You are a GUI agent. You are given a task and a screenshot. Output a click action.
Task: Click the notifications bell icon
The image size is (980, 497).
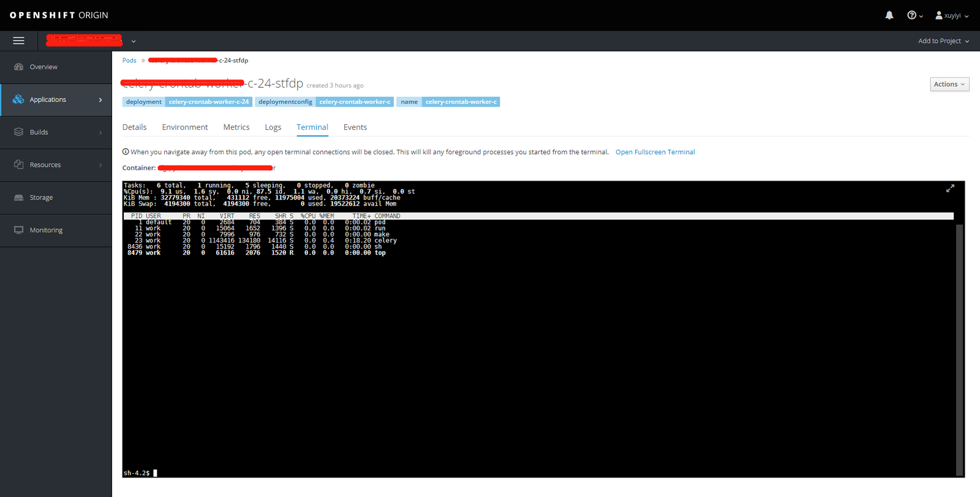(889, 15)
